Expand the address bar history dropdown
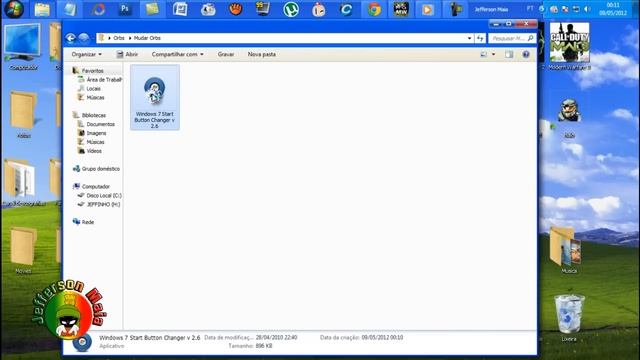 [469, 38]
